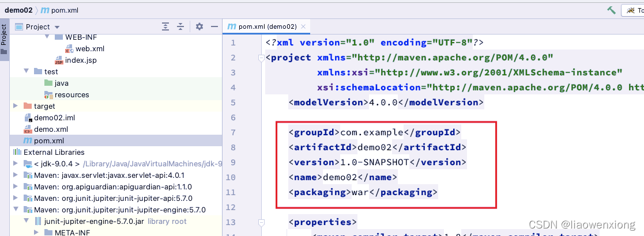The image size is (644, 236).
Task: Click the xml version declaration on line 1
Action: (x=375, y=42)
